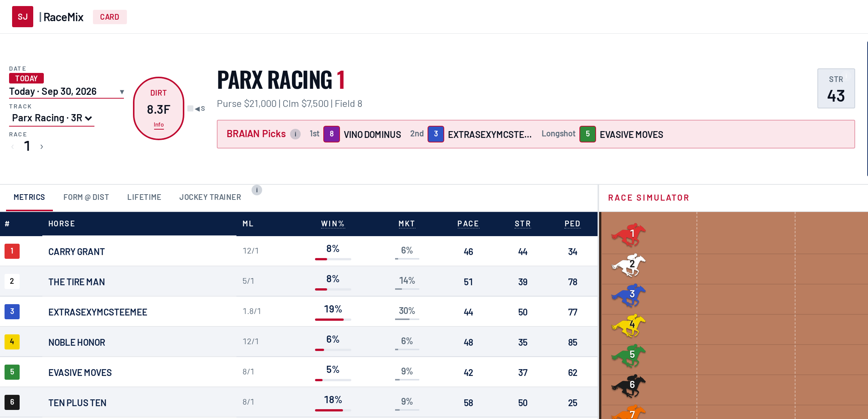This screenshot has width=868, height=419.
Task: Go to next race with right chevron
Action: [42, 147]
